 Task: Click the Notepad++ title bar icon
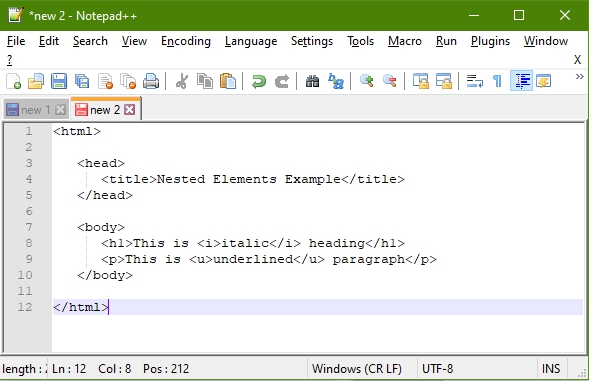[16, 15]
